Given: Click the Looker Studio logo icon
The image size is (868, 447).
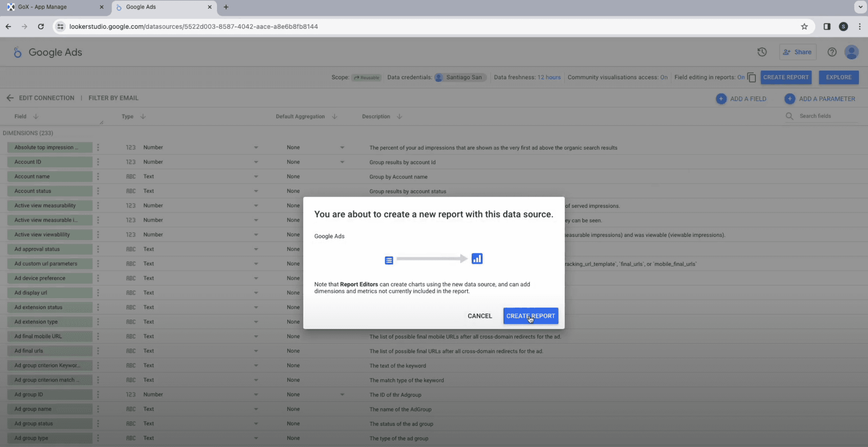Looking at the screenshot, I should click(x=17, y=52).
